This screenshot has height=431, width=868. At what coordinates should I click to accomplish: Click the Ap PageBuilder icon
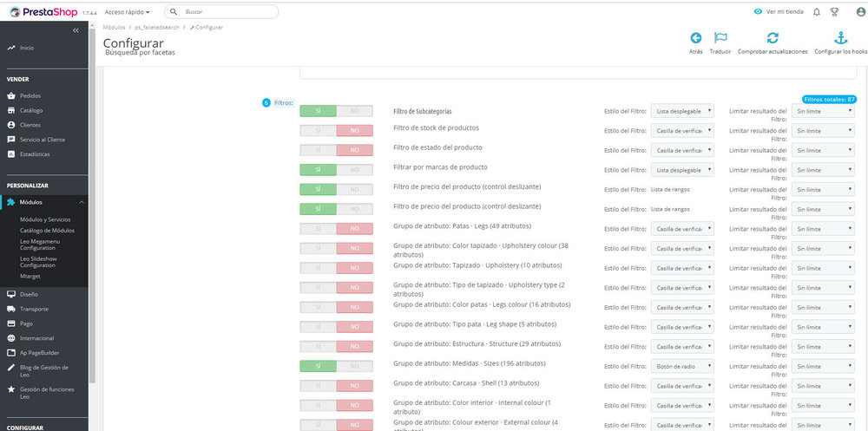(11, 352)
